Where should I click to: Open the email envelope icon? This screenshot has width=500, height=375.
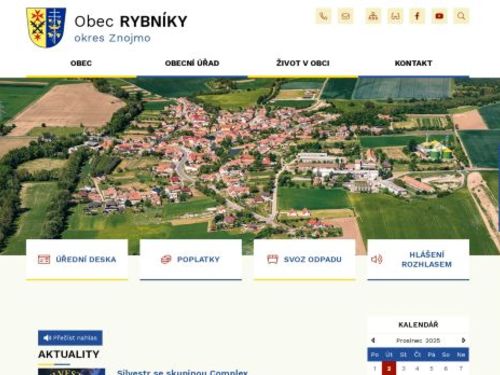[x=346, y=16]
